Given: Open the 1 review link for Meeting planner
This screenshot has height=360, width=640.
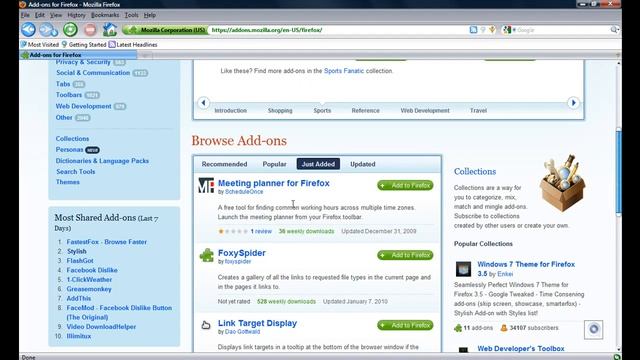Looking at the screenshot, I should (261, 231).
